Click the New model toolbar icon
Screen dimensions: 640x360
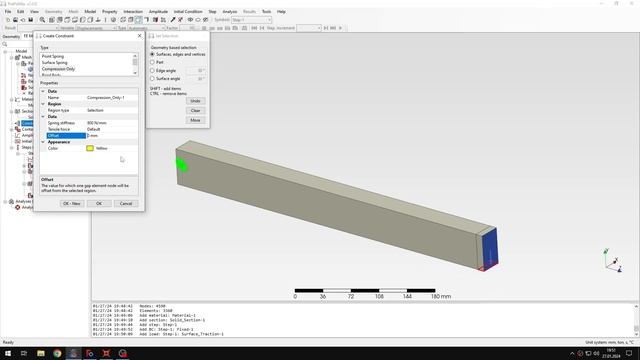(8, 20)
